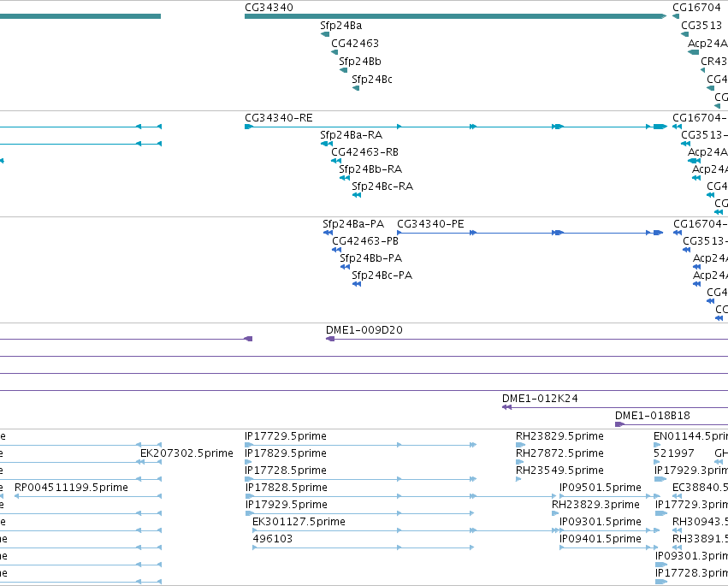The image size is (728, 586).
Task: Select the RH23549.5prime EST label
Action: click(559, 471)
